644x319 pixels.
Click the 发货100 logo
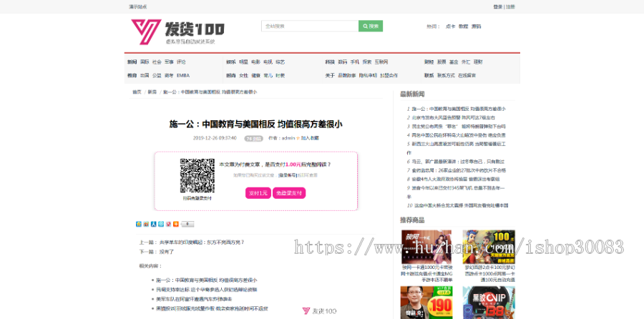pyautogui.click(x=177, y=31)
